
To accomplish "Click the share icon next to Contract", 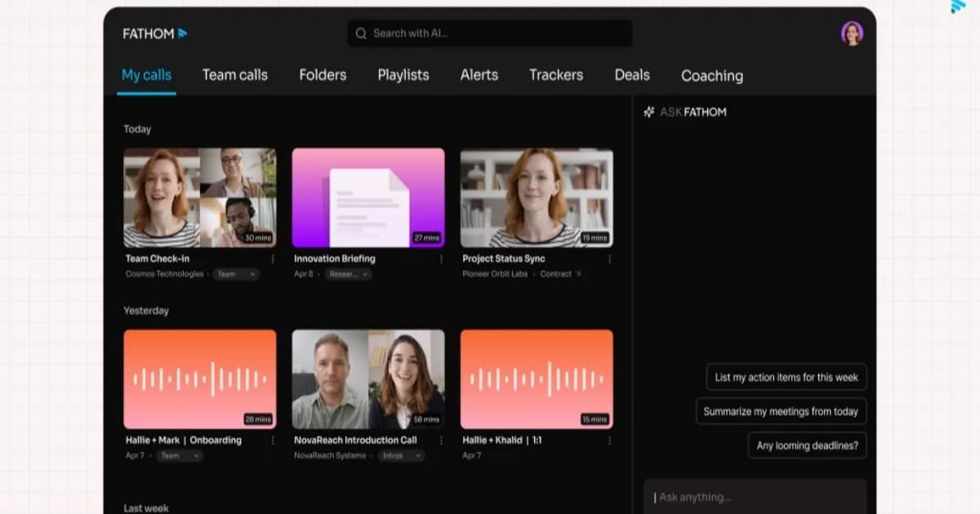I will click(579, 274).
